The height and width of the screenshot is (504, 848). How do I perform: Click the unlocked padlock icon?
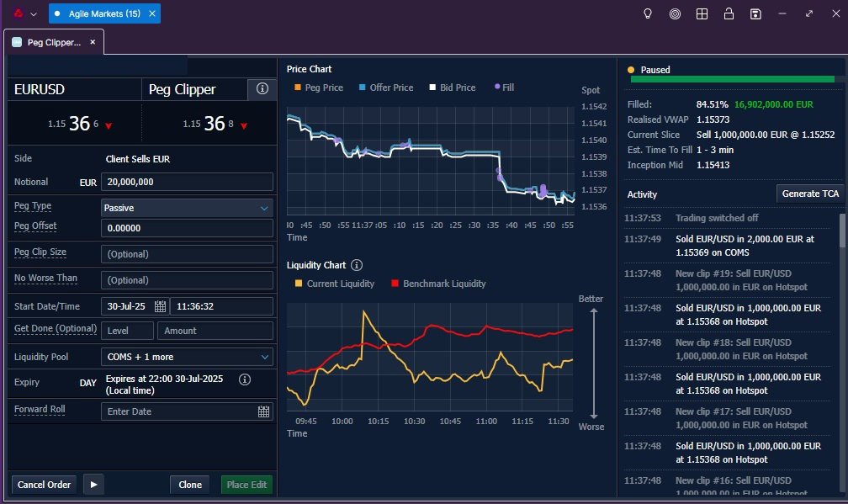click(x=729, y=13)
